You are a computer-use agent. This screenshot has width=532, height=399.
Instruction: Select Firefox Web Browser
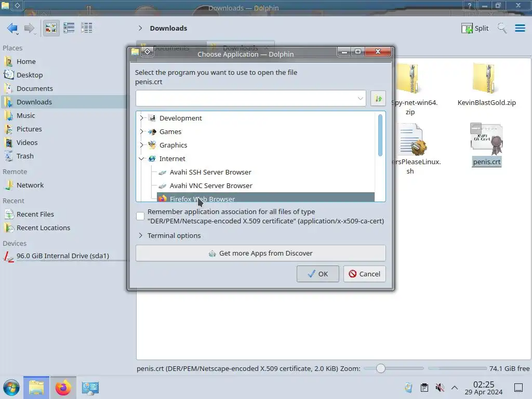point(265,197)
